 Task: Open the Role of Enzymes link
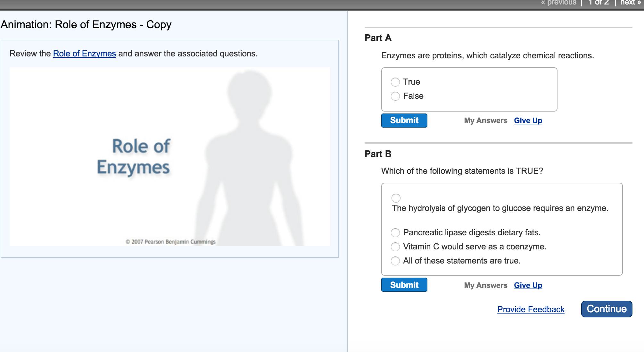pyautogui.click(x=84, y=54)
